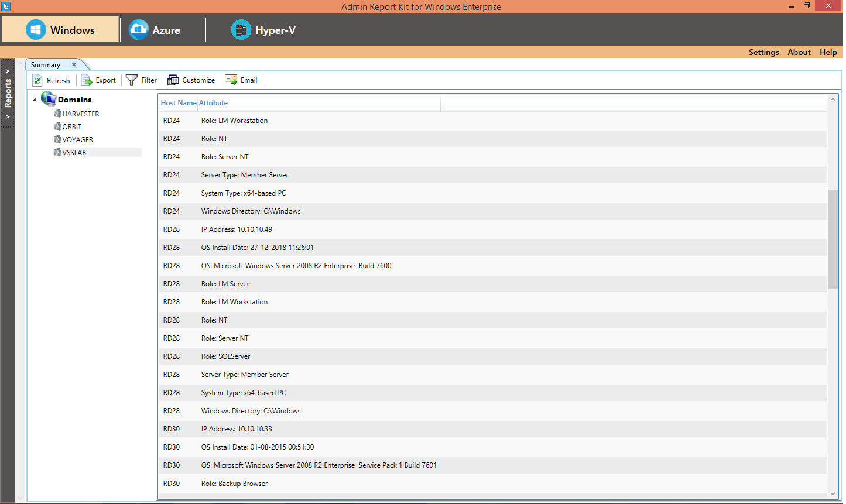This screenshot has width=846, height=504.
Task: Select RD28 Role: SQLServer row
Action: coord(493,356)
